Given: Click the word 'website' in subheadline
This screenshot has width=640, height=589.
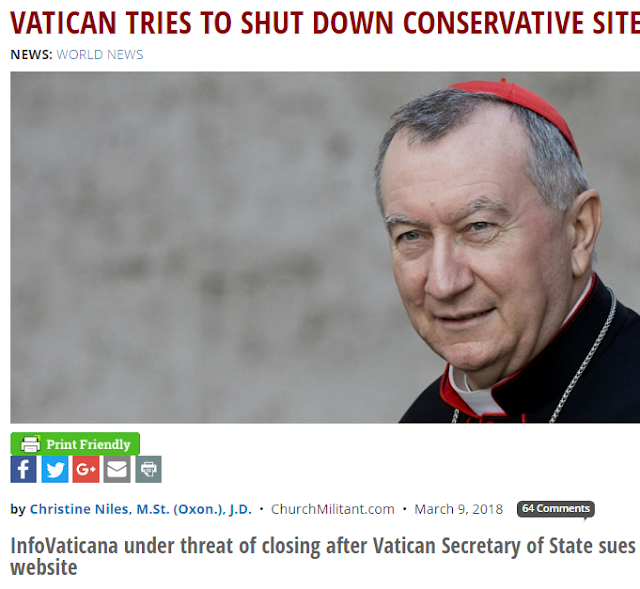Looking at the screenshot, I should click(44, 567).
